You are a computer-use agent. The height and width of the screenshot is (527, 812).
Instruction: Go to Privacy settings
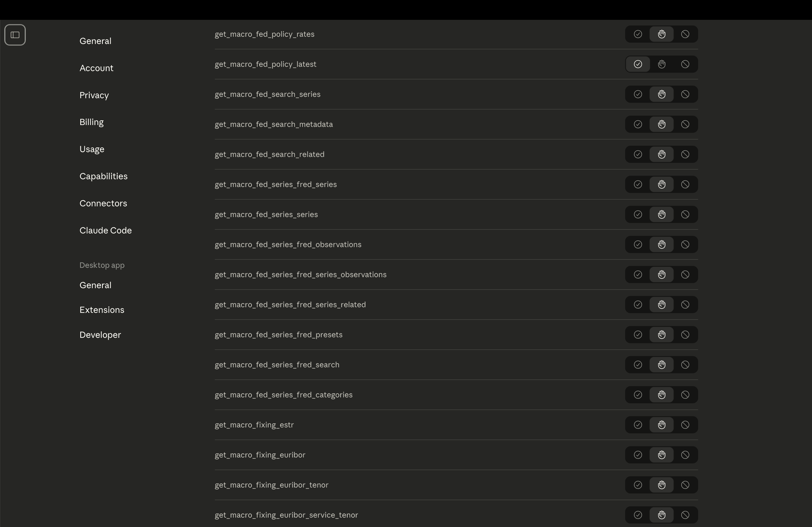click(94, 95)
